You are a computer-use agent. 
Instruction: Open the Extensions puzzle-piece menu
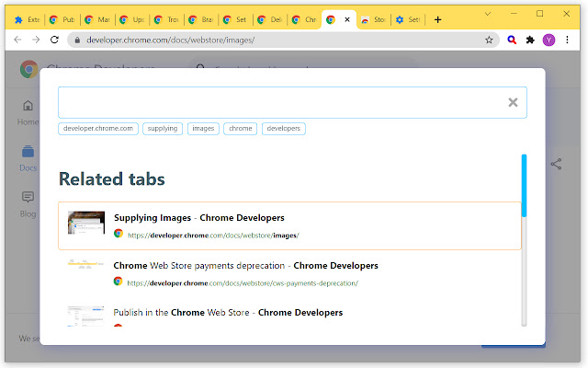tap(530, 40)
